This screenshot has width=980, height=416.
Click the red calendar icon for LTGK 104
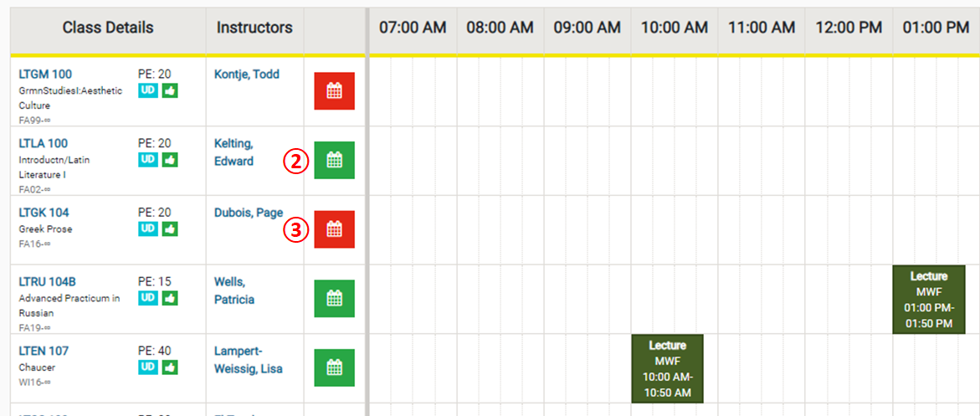[334, 229]
